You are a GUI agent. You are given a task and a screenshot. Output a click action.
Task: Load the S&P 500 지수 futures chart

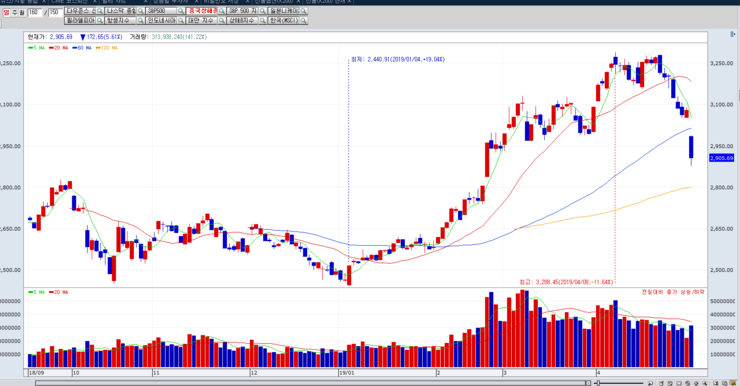pyautogui.click(x=243, y=11)
